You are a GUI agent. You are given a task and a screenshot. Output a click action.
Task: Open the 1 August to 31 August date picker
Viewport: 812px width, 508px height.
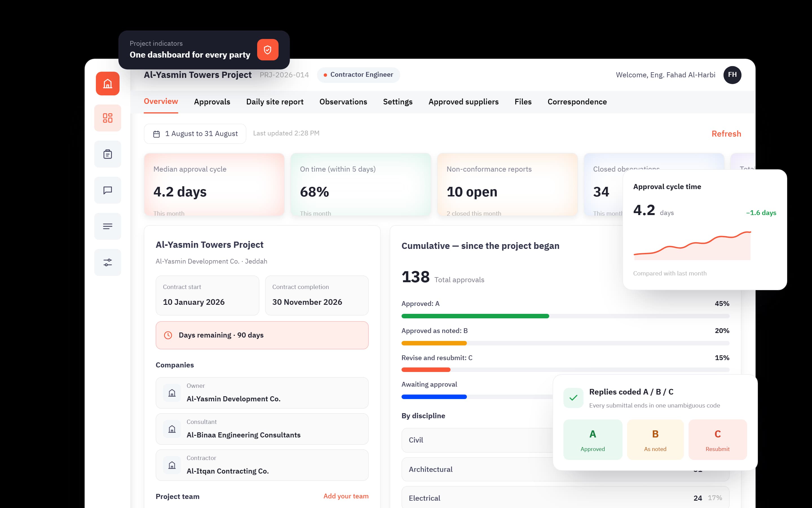click(195, 134)
